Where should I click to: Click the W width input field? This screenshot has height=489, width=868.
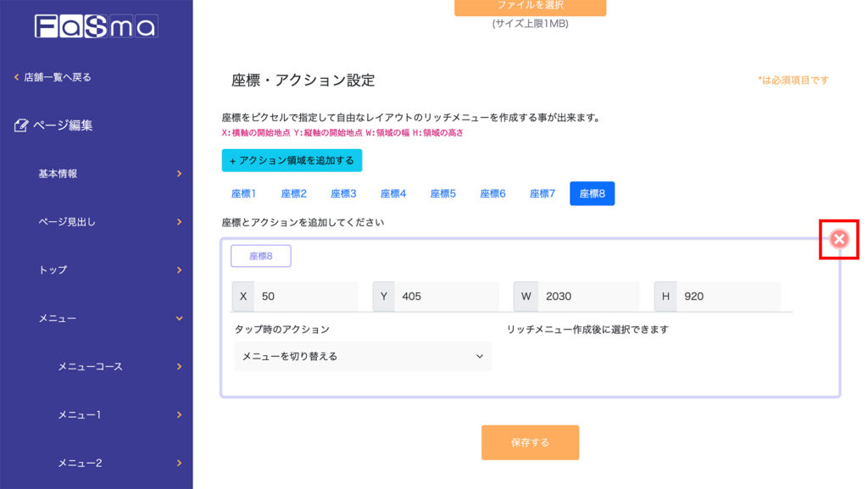pos(587,297)
